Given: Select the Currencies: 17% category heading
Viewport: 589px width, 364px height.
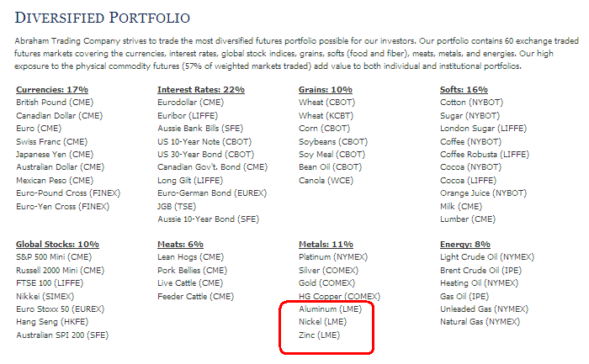Looking at the screenshot, I should coord(52,89).
